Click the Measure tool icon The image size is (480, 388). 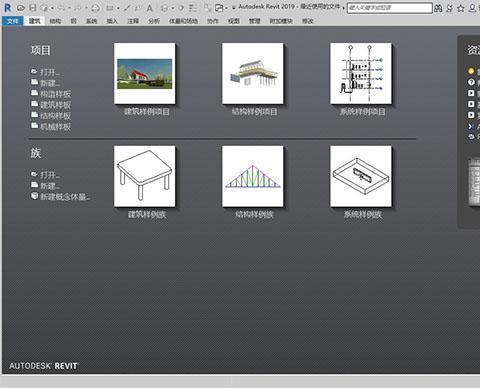[110, 8]
